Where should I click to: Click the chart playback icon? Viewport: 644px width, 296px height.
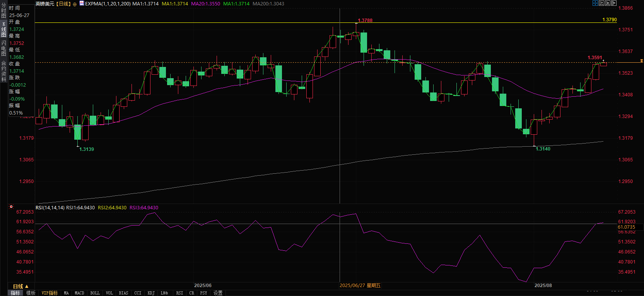(x=608, y=3)
